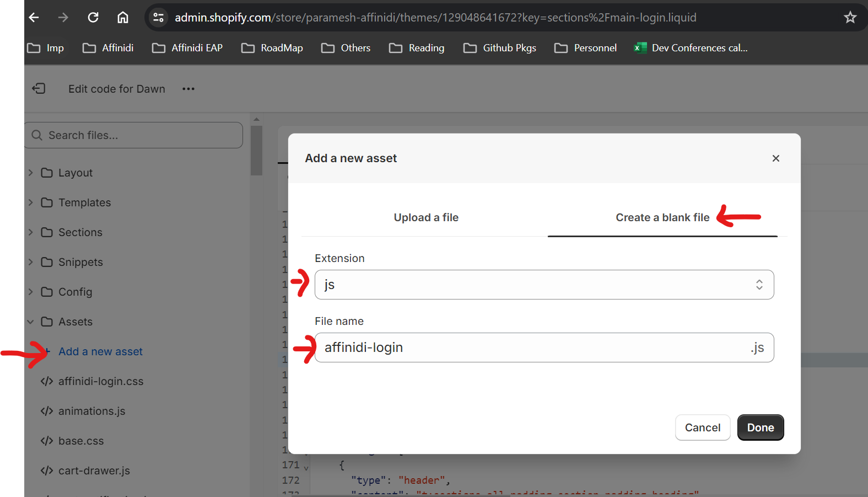Collapse code fold arrow at line 171
This screenshot has height=497, width=868.
point(306,468)
